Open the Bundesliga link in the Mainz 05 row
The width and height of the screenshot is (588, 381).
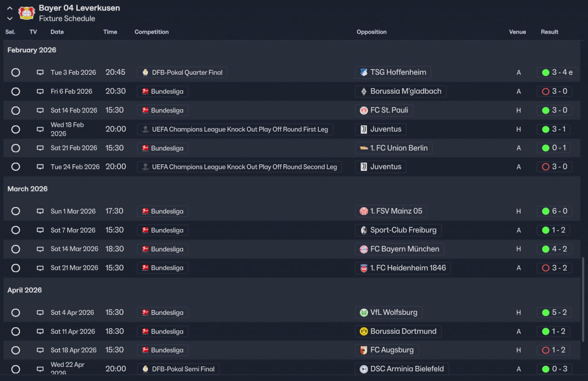coord(163,212)
